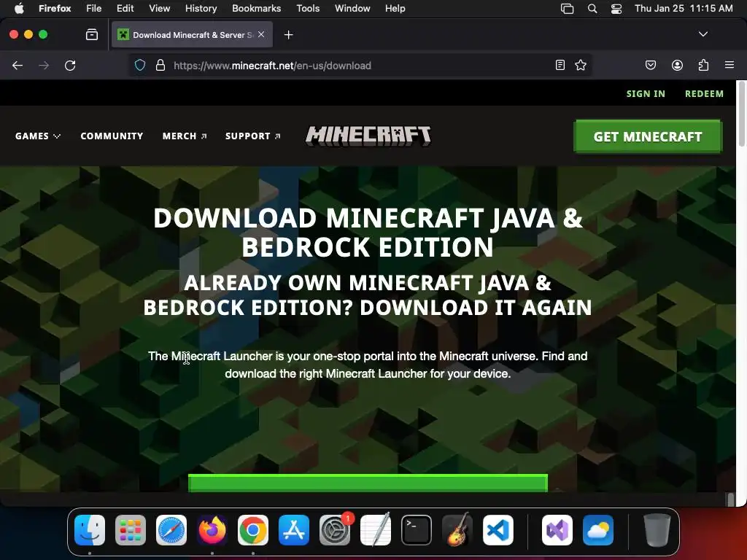Viewport: 747px width, 560px height.
Task: Expand the GAMES menu
Action: (38, 136)
